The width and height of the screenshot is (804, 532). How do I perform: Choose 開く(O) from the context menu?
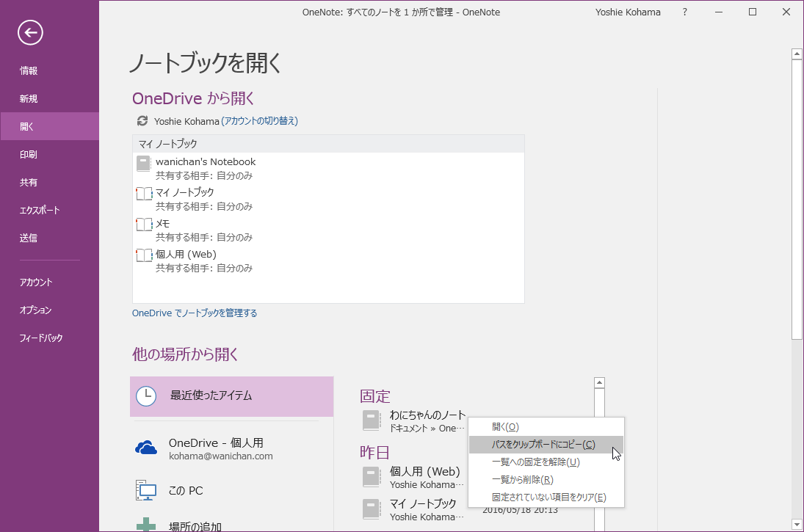tap(546, 427)
